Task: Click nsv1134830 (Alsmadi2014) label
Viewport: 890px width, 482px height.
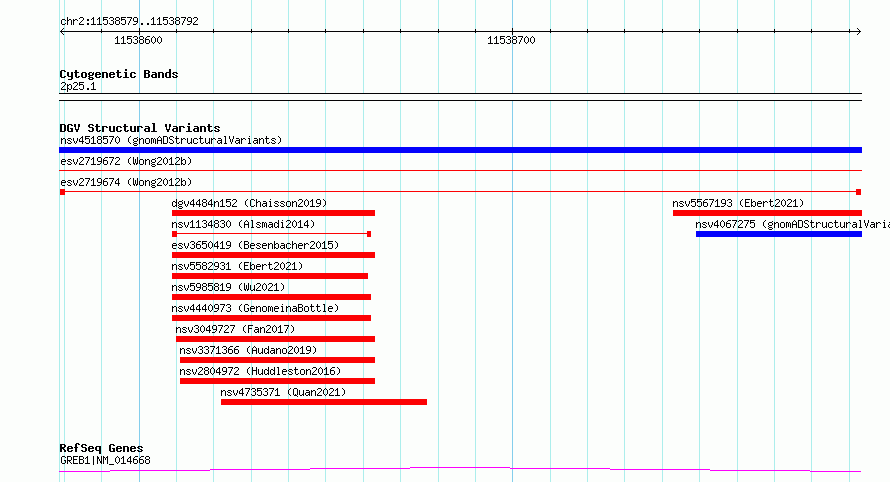Action: click(243, 224)
